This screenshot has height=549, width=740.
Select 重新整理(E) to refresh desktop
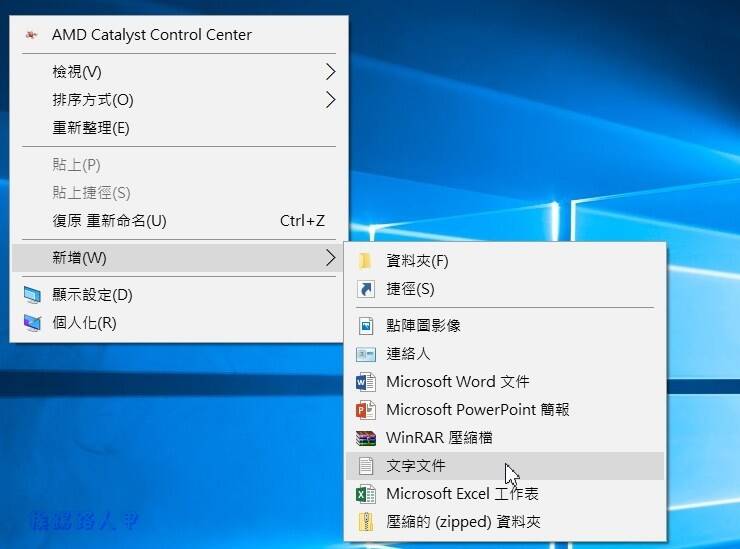coord(179,128)
